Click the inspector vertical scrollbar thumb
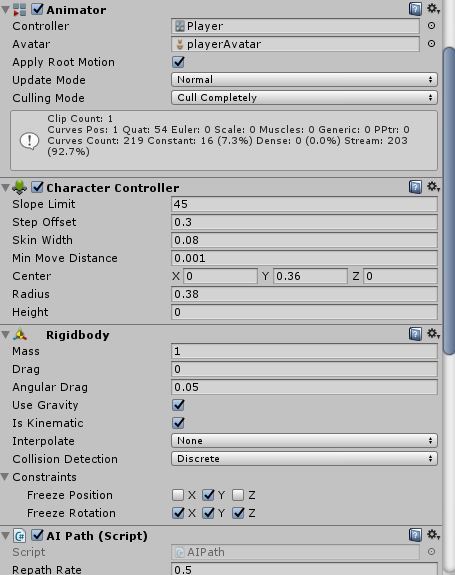This screenshot has width=455, height=575. [x=449, y=201]
